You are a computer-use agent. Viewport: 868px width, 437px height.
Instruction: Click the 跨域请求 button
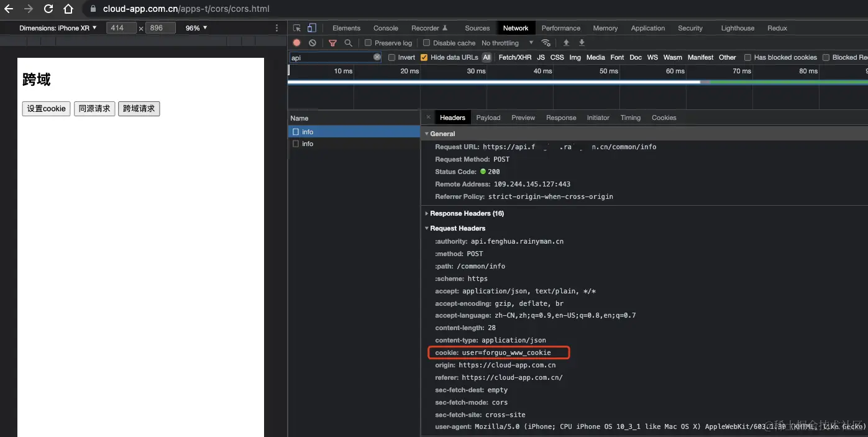139,109
